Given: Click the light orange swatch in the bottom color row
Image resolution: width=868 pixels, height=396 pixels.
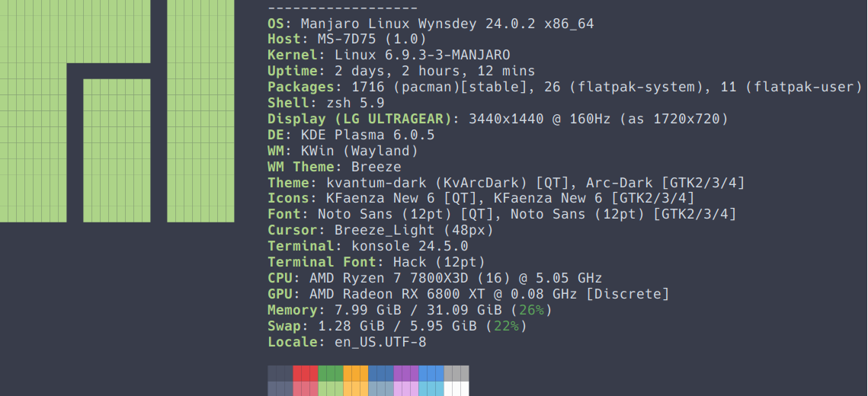Looking at the screenshot, I should [356, 388].
